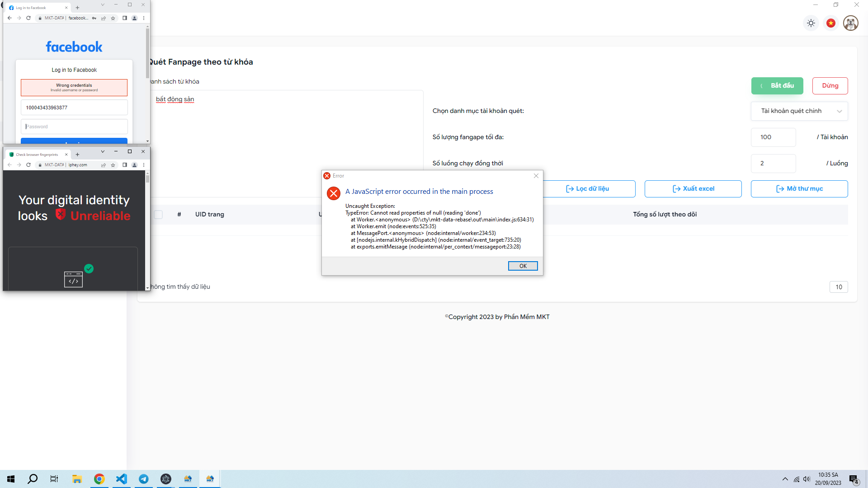Open Visual Studio Code from the taskbar
Image resolution: width=868 pixels, height=488 pixels.
(122, 479)
